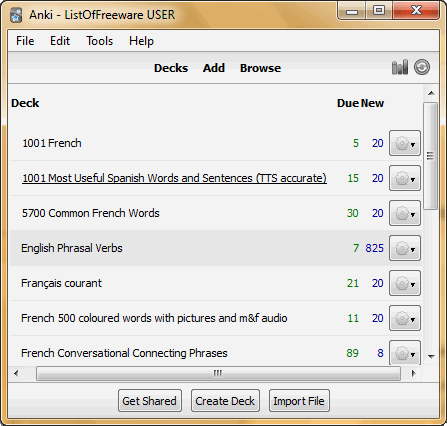This screenshot has height=426, width=447.
Task: Click the horizontal scrollbar left arrow
Action: click(16, 373)
